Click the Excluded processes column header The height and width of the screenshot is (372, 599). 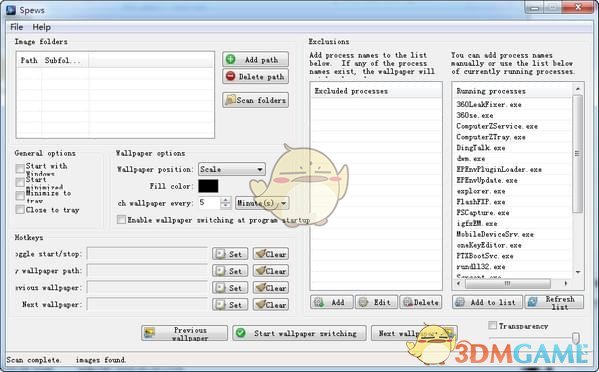click(x=376, y=91)
